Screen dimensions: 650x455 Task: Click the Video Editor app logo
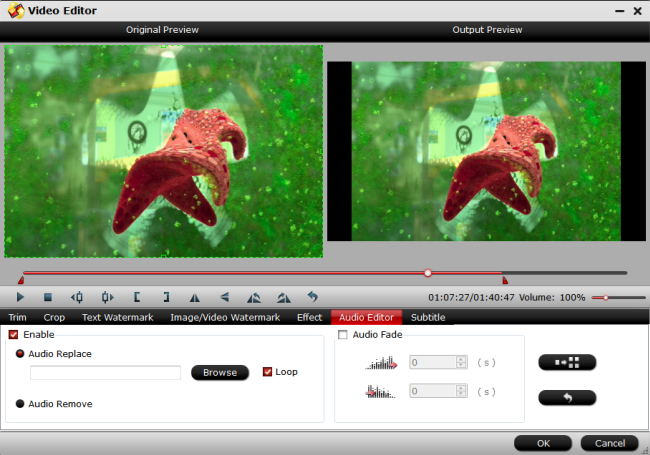tap(16, 11)
